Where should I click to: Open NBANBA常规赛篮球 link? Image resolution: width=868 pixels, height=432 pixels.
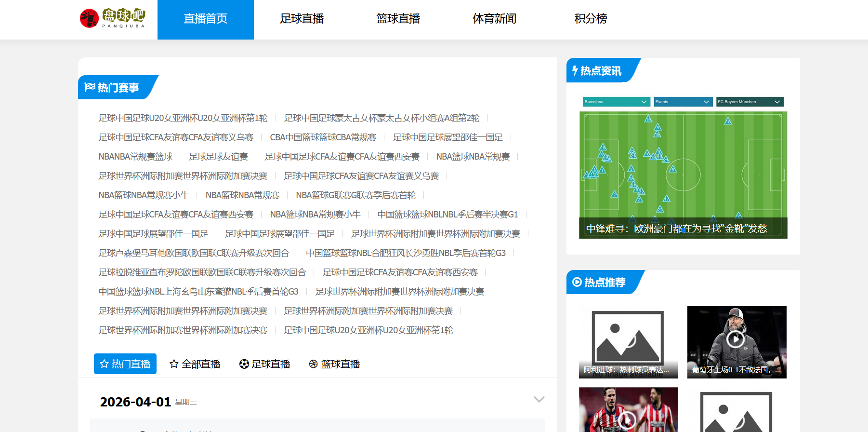click(135, 157)
